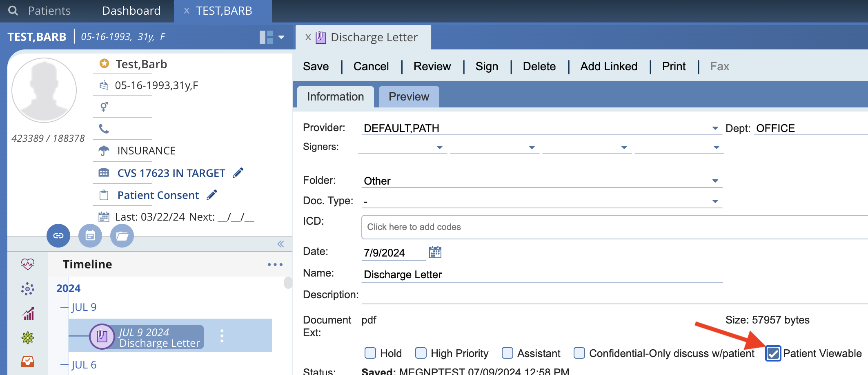Click the round chain link button

pos(58,236)
